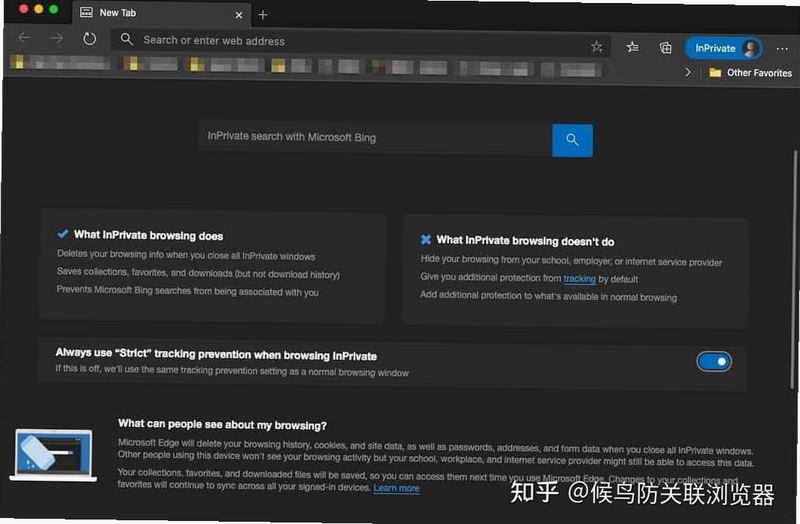This screenshot has height=524, width=800.
Task: Open the Collections icon
Action: click(665, 48)
